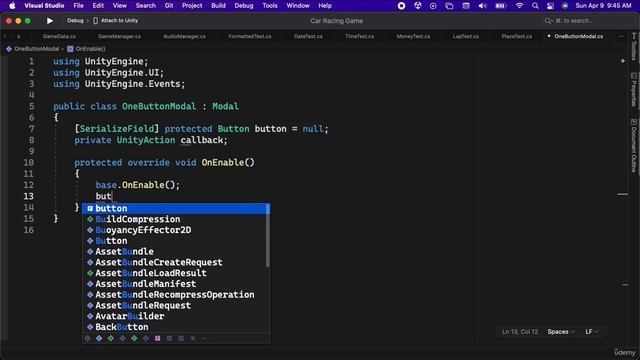Open the Debug menu in menu bar
The height and width of the screenshot is (360, 640).
[244, 6]
